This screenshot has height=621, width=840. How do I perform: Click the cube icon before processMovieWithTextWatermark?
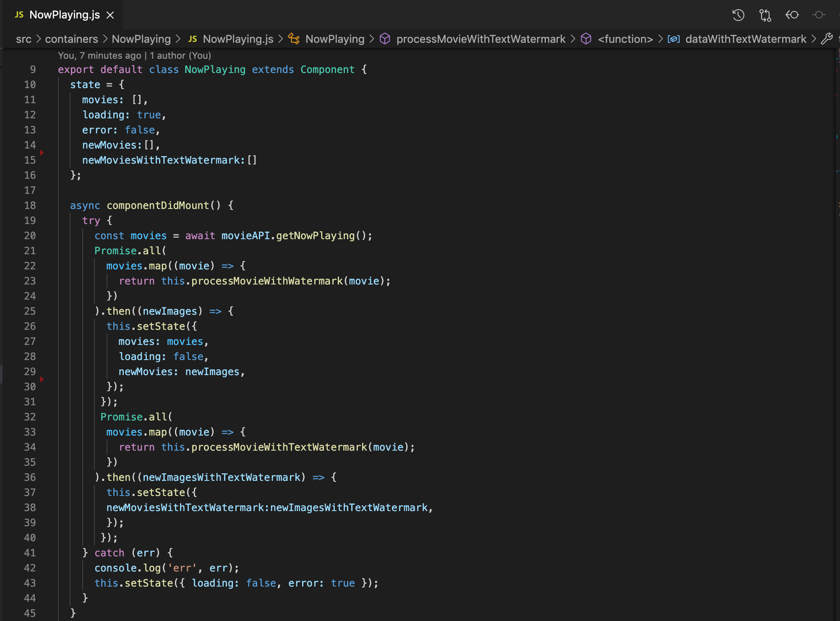[384, 39]
